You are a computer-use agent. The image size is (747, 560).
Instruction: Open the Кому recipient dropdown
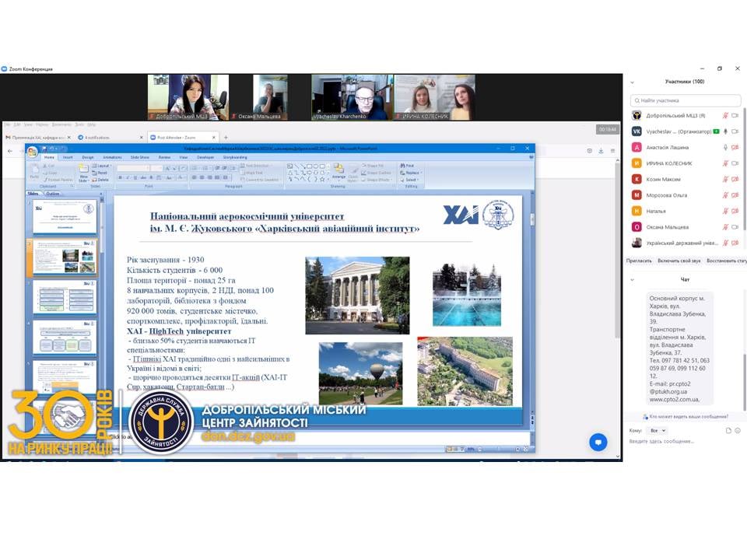click(657, 430)
